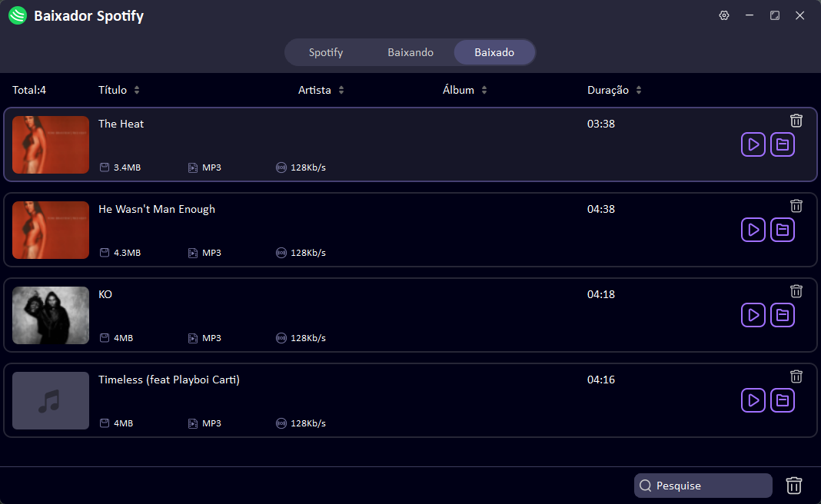The image size is (821, 504).
Task: Delete He Wasn't Man Enough entry
Action: (796, 206)
